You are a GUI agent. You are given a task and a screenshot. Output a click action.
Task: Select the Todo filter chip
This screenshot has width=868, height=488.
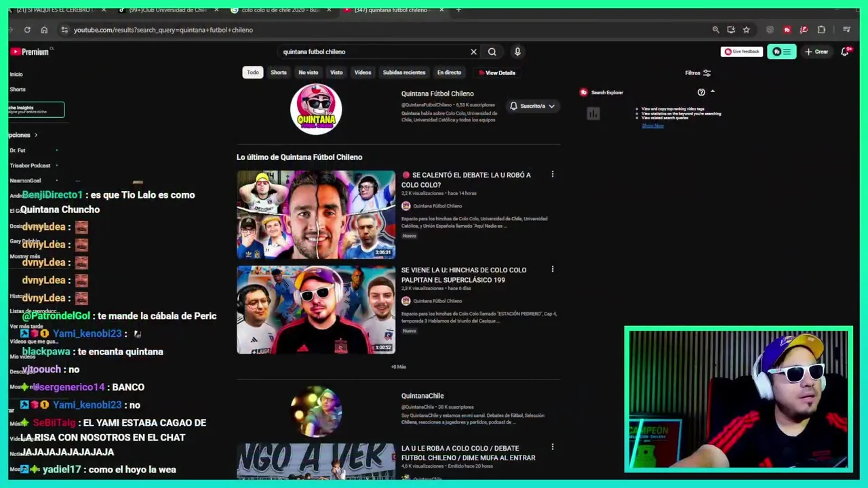click(x=253, y=73)
